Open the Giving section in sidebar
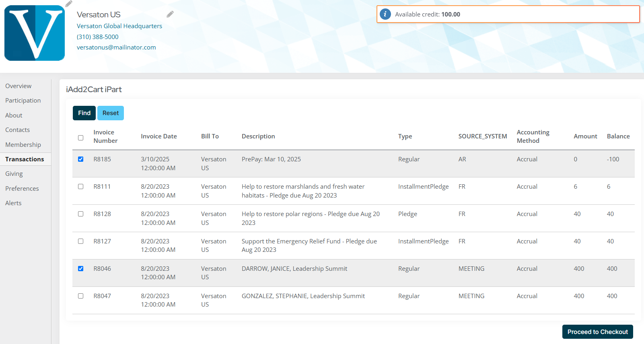This screenshot has width=644, height=344. point(14,174)
